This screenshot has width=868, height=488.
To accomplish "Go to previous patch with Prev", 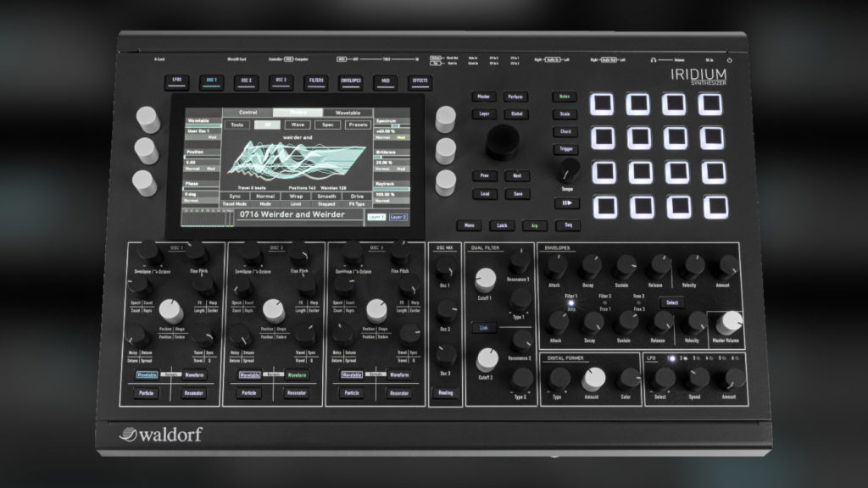I will point(484,176).
